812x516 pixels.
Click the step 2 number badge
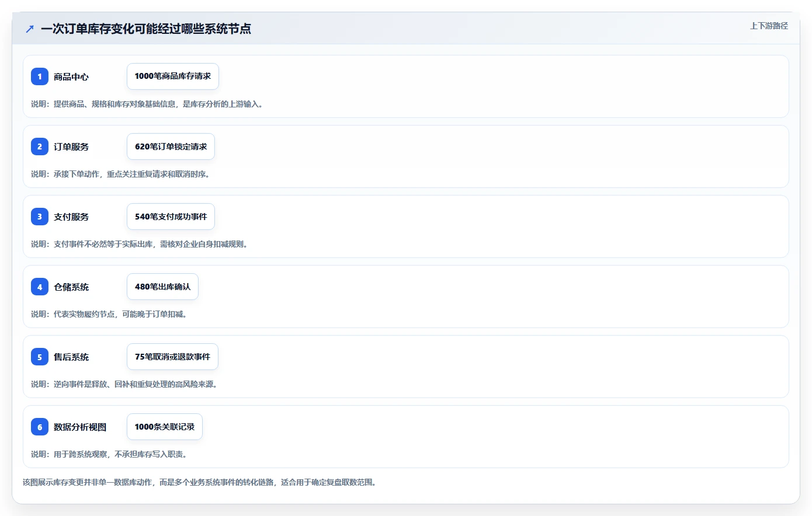pos(40,147)
